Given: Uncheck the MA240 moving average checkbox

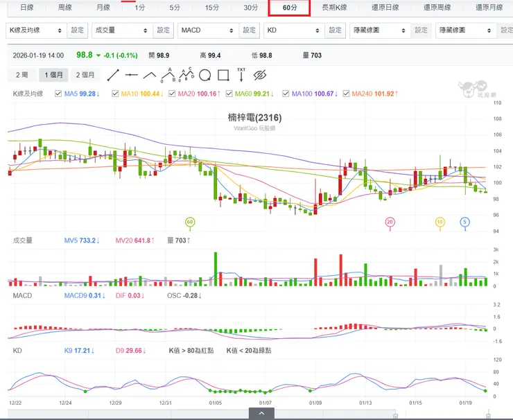Looking at the screenshot, I should [x=346, y=94].
